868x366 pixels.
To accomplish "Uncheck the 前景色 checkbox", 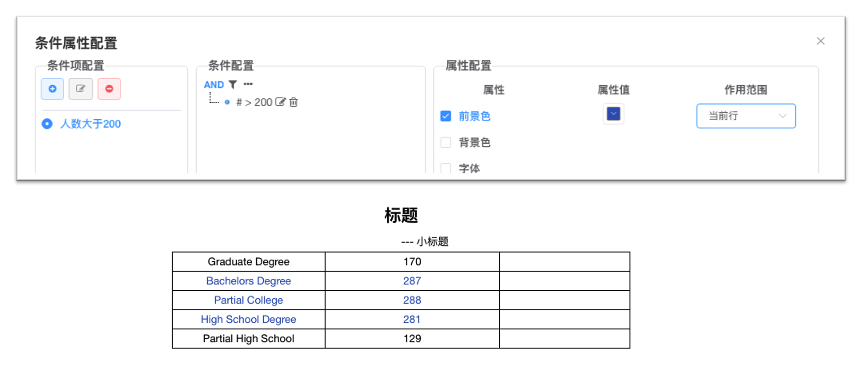I will point(445,116).
